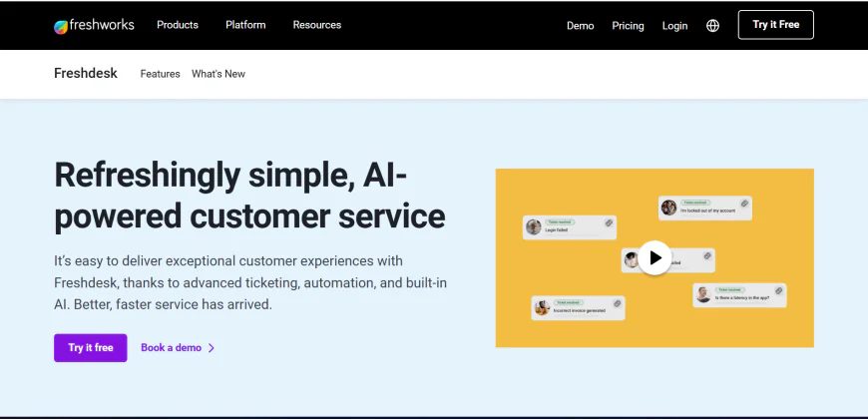
Task: Click paperclip on Incorrect invoice generated card
Action: 618,303
